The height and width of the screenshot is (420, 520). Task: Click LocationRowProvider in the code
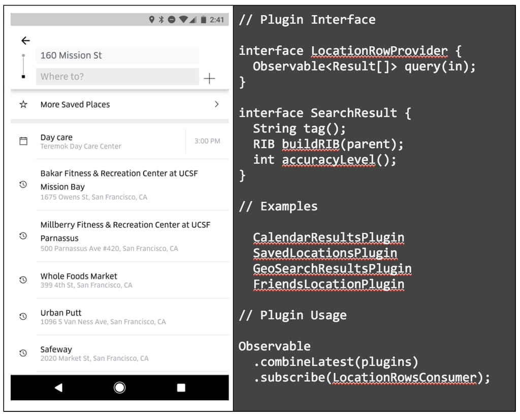click(379, 51)
